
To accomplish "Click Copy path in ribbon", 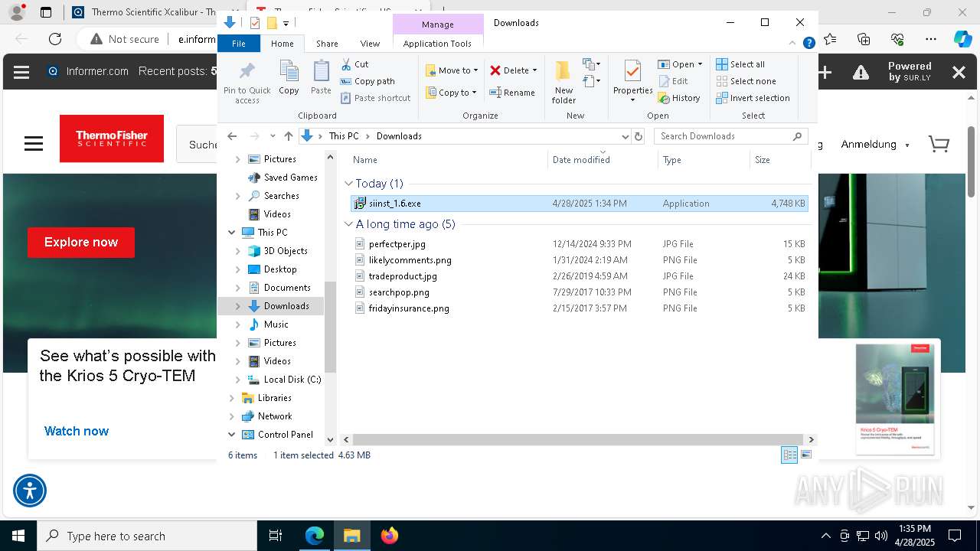I will coord(367,81).
